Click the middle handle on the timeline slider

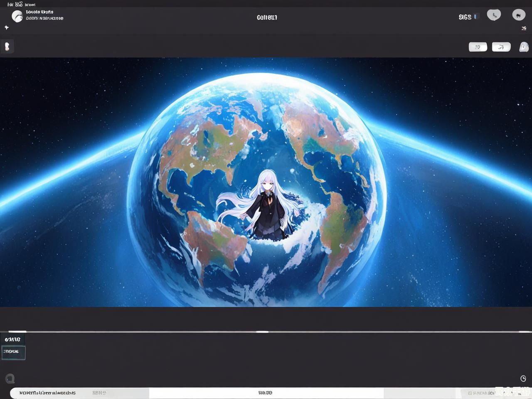[x=262, y=332]
